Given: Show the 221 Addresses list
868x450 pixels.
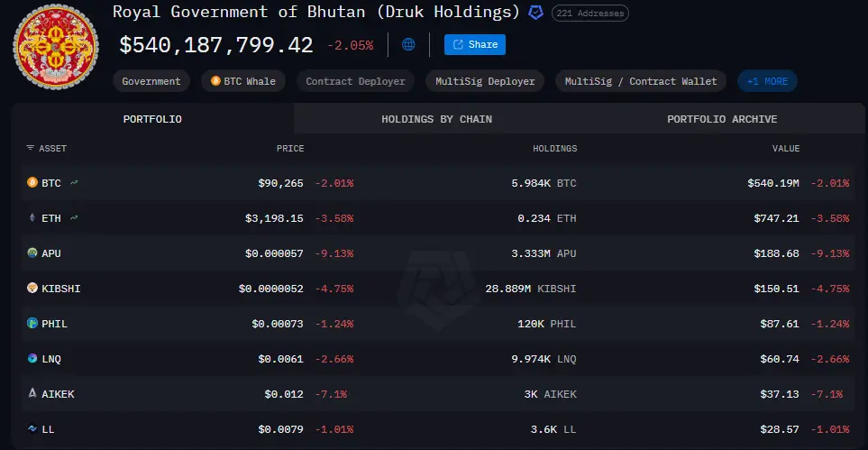Looking at the screenshot, I should (589, 14).
